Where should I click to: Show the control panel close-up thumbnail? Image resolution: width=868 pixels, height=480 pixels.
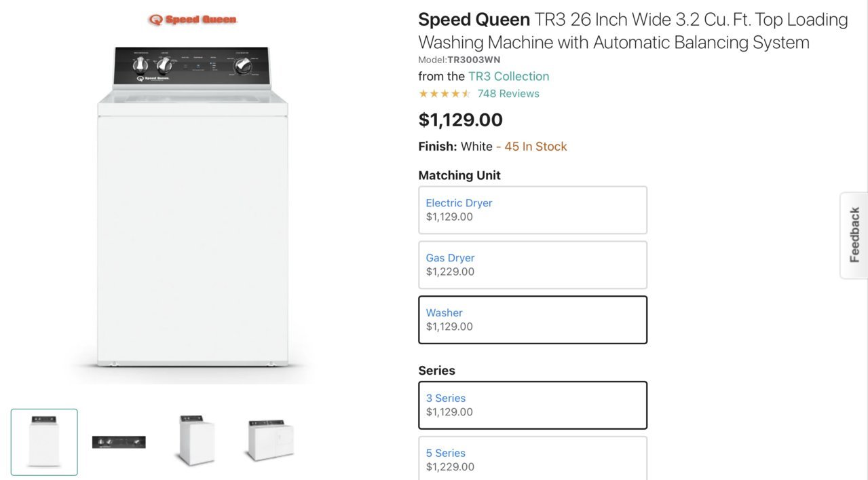click(119, 442)
